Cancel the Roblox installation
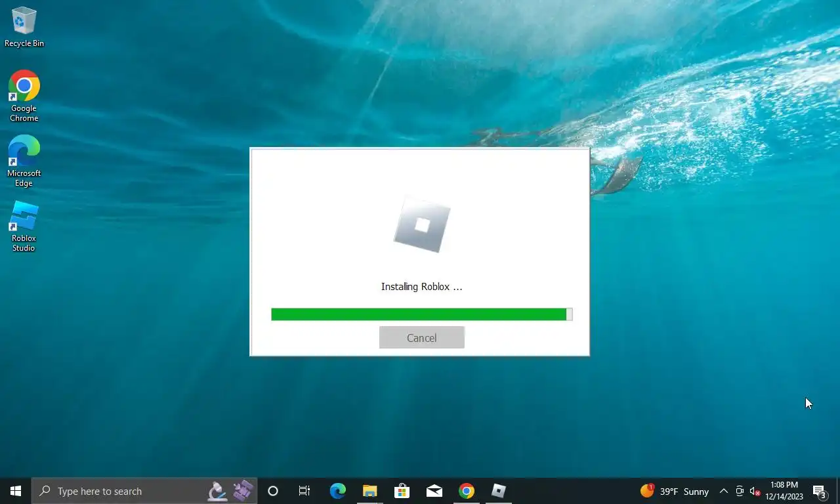The width and height of the screenshot is (840, 504). click(x=421, y=337)
